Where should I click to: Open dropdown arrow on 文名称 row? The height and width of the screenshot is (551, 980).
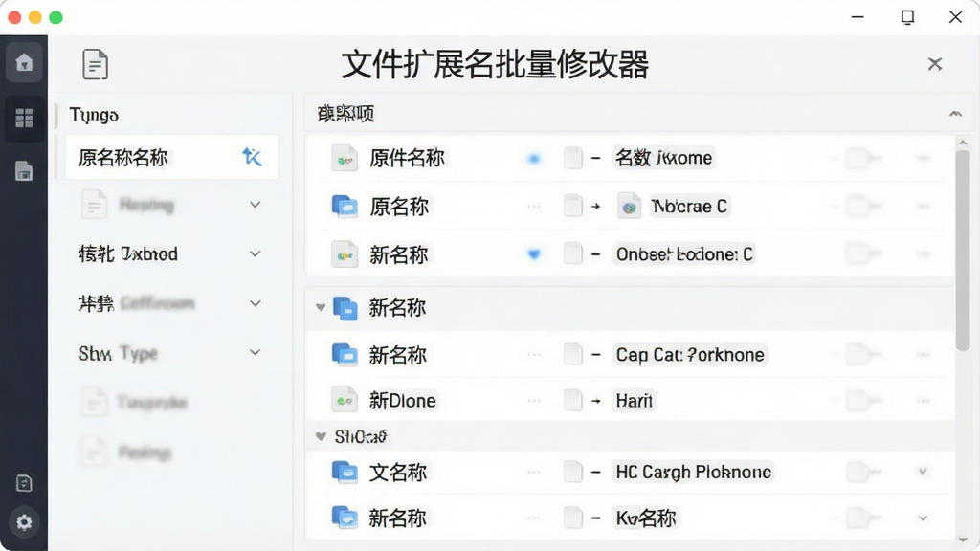pyautogui.click(x=923, y=472)
